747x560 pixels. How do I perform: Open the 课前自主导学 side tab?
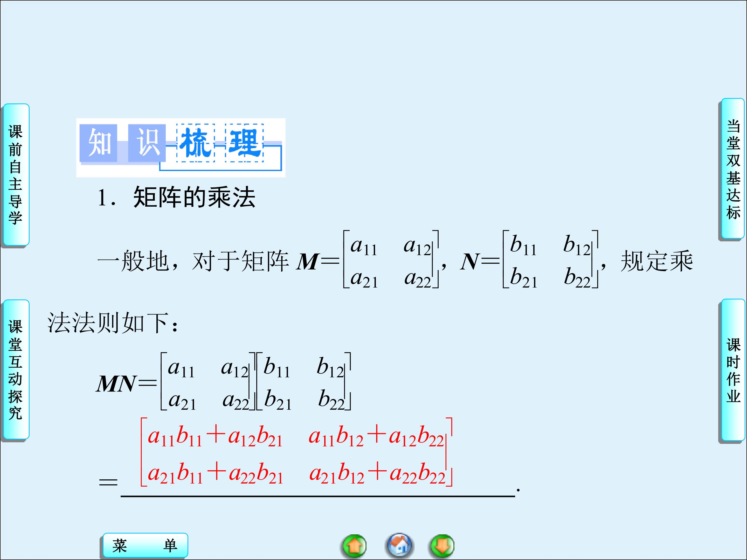[16, 174]
